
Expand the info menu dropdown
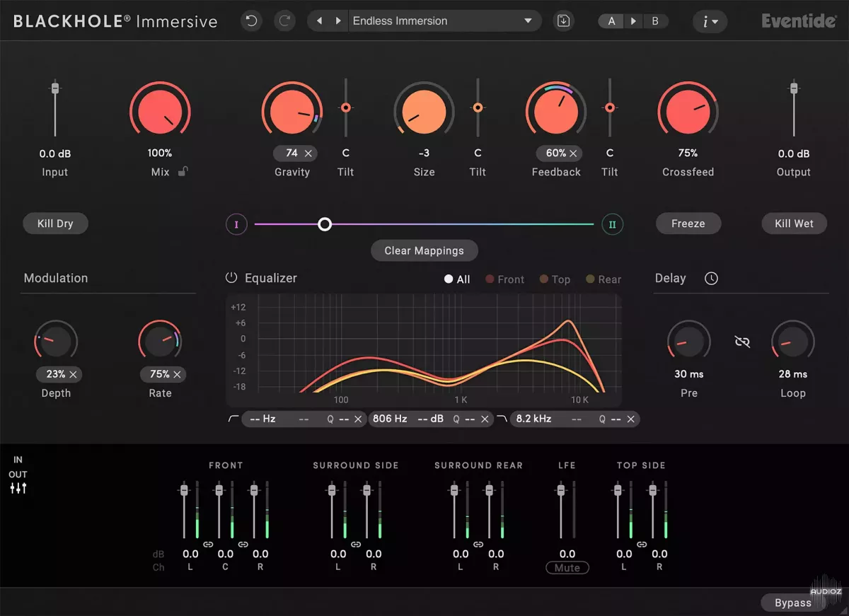tap(710, 21)
